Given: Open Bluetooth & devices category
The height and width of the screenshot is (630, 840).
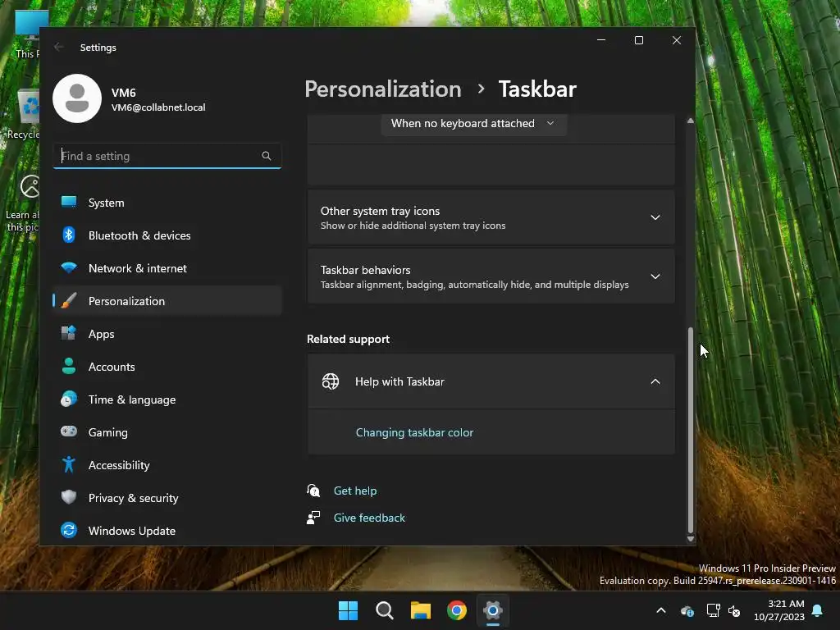Looking at the screenshot, I should point(167,235).
